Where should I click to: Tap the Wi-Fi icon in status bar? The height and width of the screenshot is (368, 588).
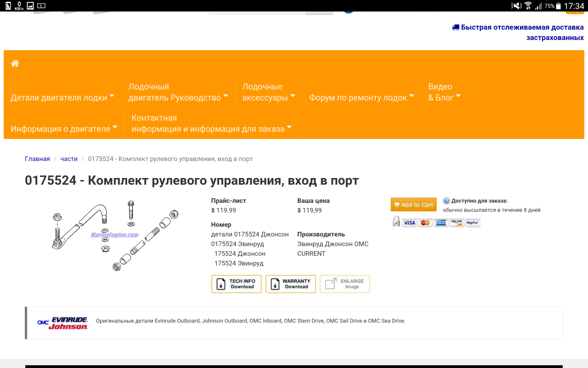[x=528, y=6]
